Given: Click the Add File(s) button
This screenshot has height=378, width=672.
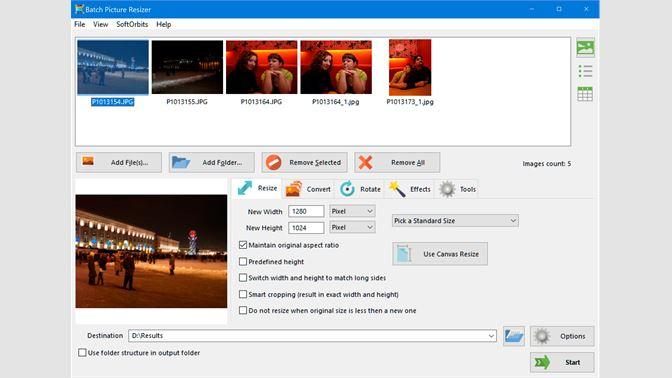Looking at the screenshot, I should 119,162.
